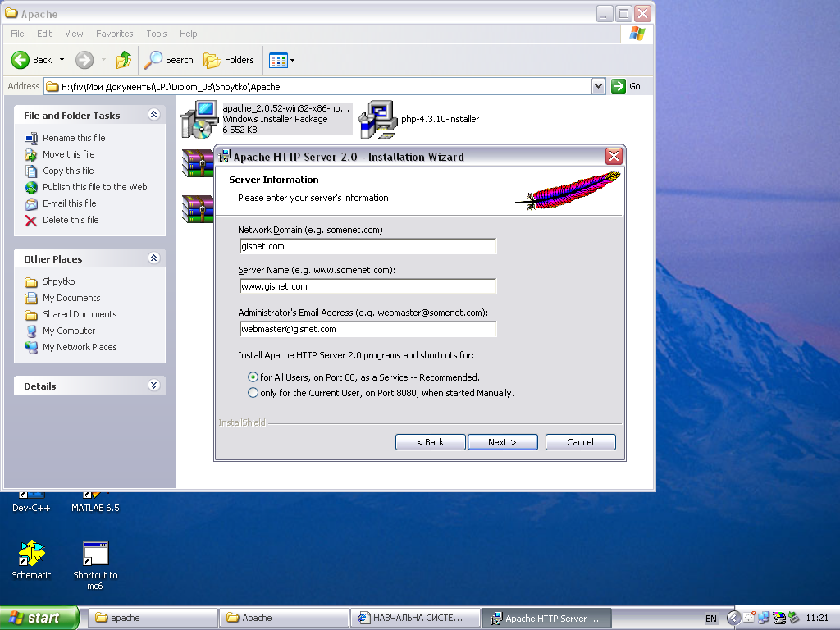Open the My Computer icon in Other Places
Image resolution: width=840 pixels, height=630 pixels.
point(31,331)
